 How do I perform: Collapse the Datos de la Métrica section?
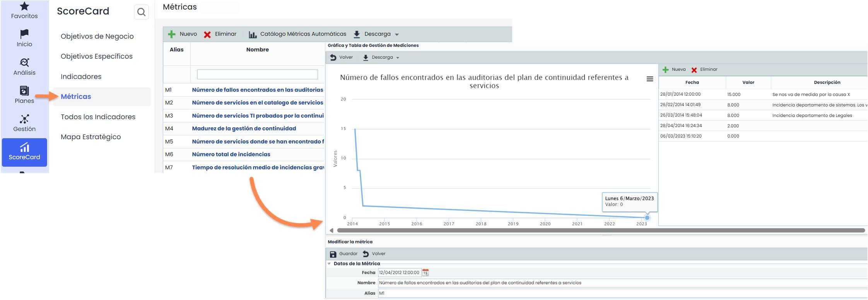pos(330,264)
